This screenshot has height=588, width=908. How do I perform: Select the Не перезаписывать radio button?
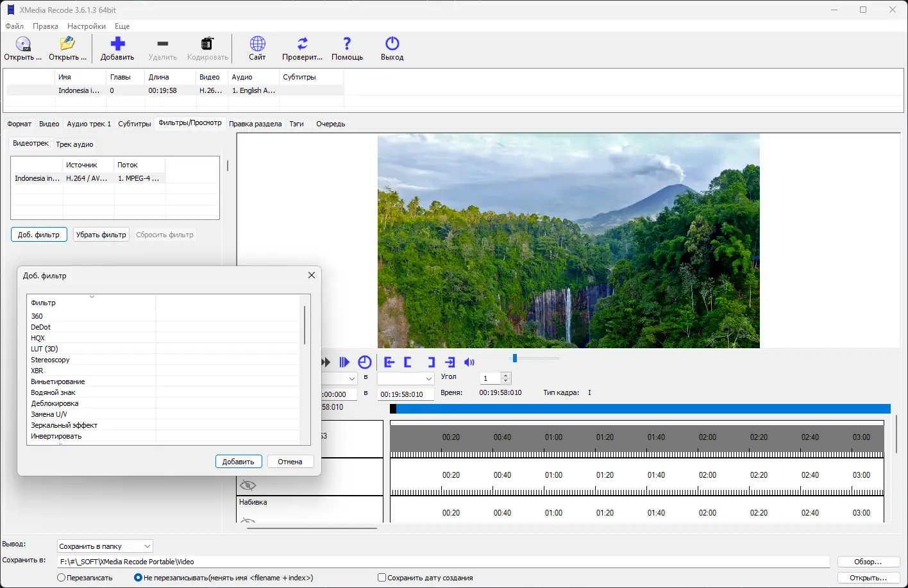(x=138, y=578)
